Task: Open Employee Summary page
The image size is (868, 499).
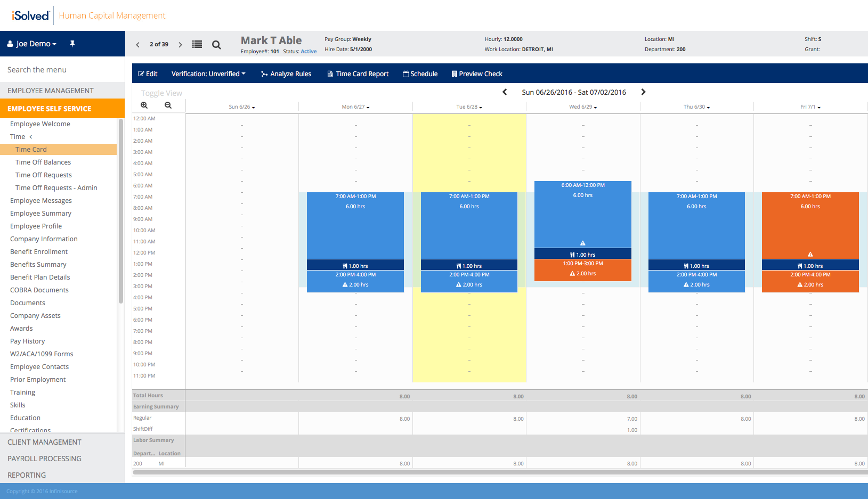Action: (40, 214)
